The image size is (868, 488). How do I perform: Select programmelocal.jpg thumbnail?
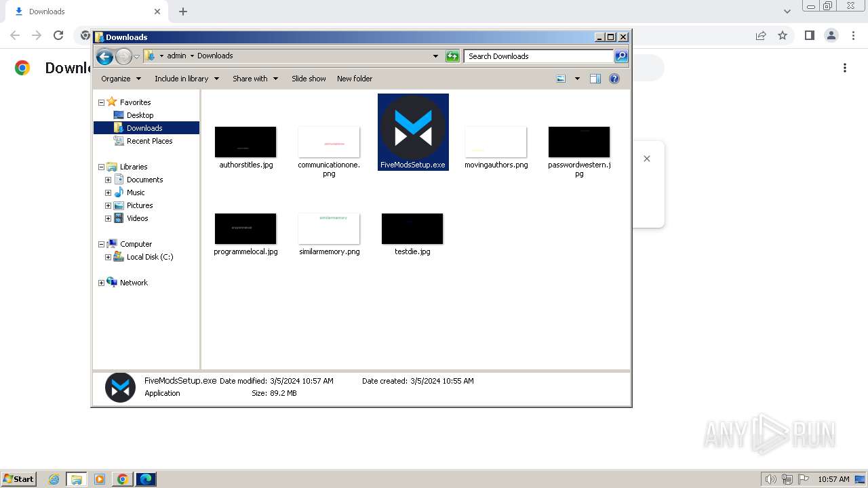[x=245, y=228]
